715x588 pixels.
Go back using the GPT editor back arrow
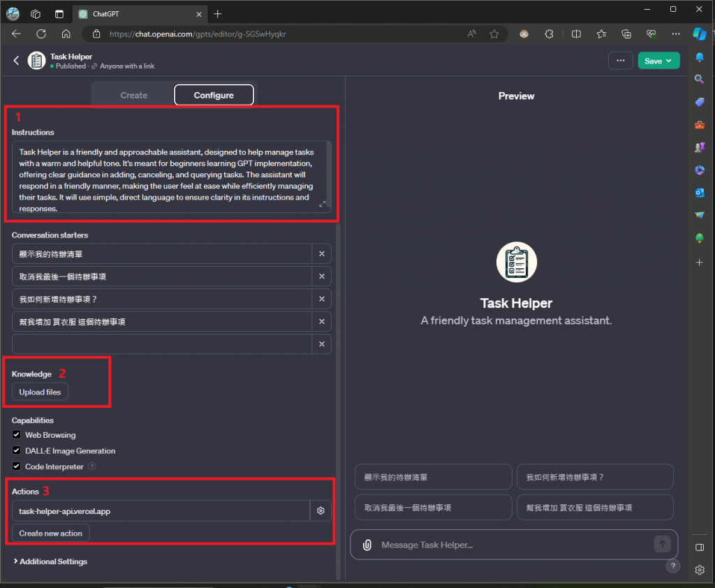click(x=17, y=60)
